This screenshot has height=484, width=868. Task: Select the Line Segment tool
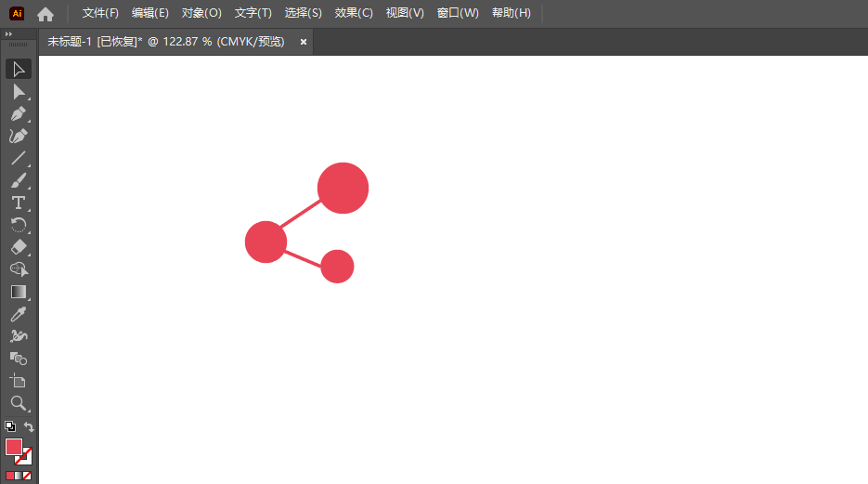[19, 158]
